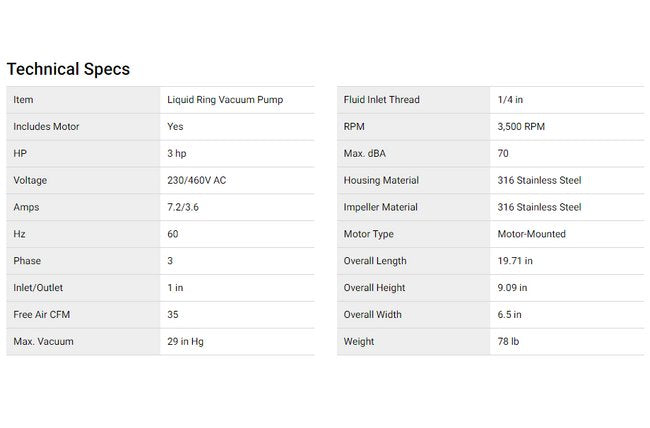Click the Phase row label
650x428 pixels.
click(27, 261)
